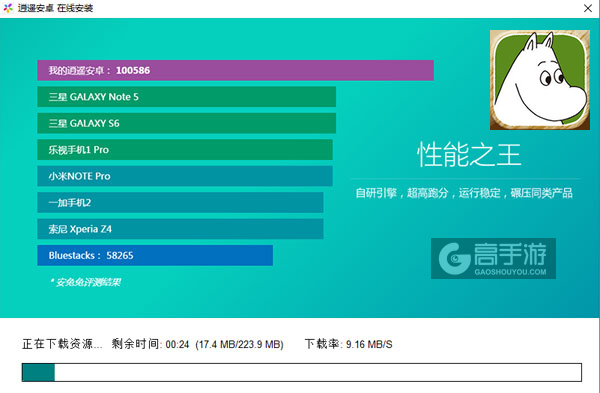Image resolution: width=600 pixels, height=393 pixels.
Task: Click the 下载率 9.16 MB/S readout
Action: point(349,344)
